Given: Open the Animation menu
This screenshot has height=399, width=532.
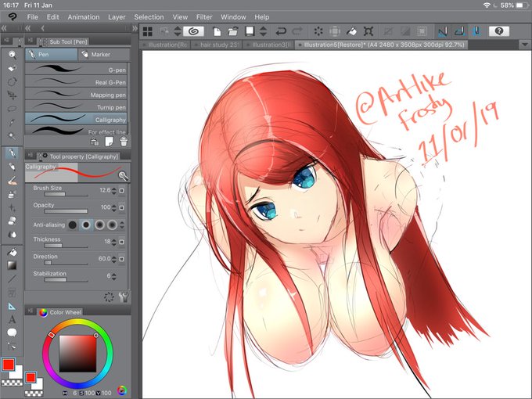Looking at the screenshot, I should 84,17.
